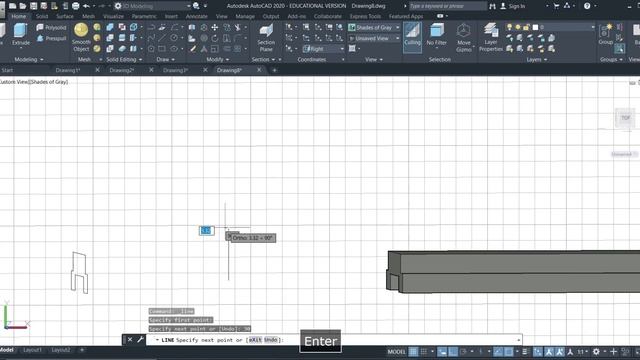Expand the Groups panel
Viewport: 640px width, 360px height.
611,60
